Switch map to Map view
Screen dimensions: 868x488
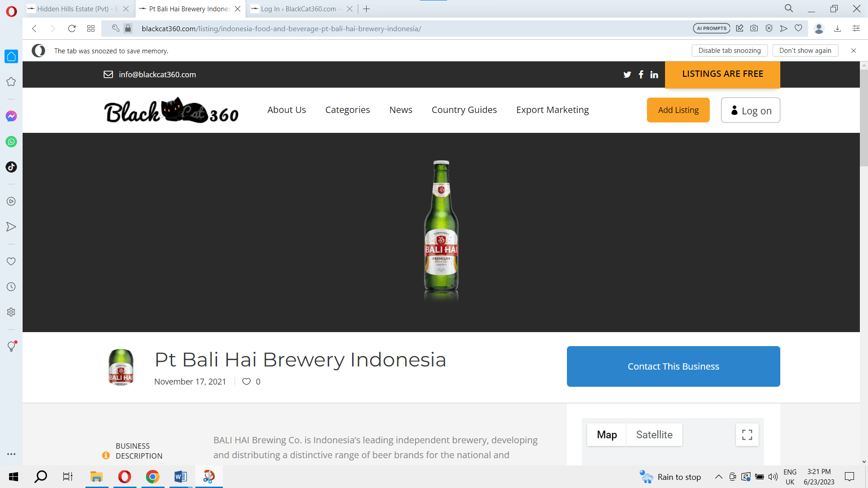point(607,435)
